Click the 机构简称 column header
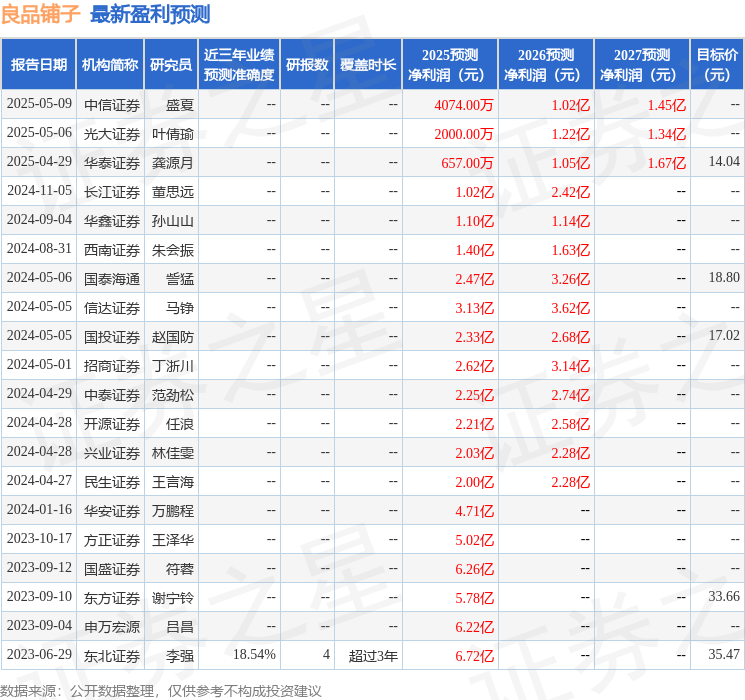Image resolution: width=745 pixels, height=700 pixels. click(110, 65)
